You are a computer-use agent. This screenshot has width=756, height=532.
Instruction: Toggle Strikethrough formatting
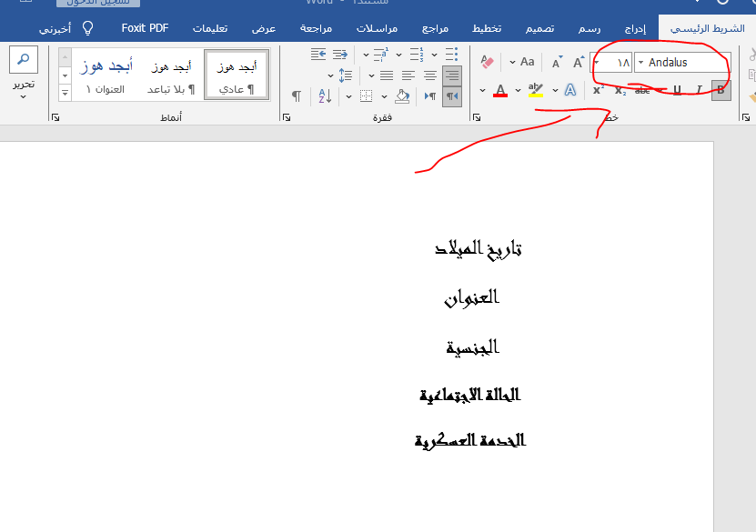click(642, 90)
